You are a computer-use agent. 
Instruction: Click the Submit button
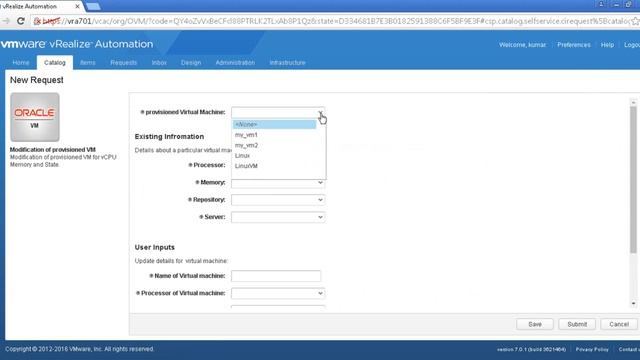pos(577,324)
